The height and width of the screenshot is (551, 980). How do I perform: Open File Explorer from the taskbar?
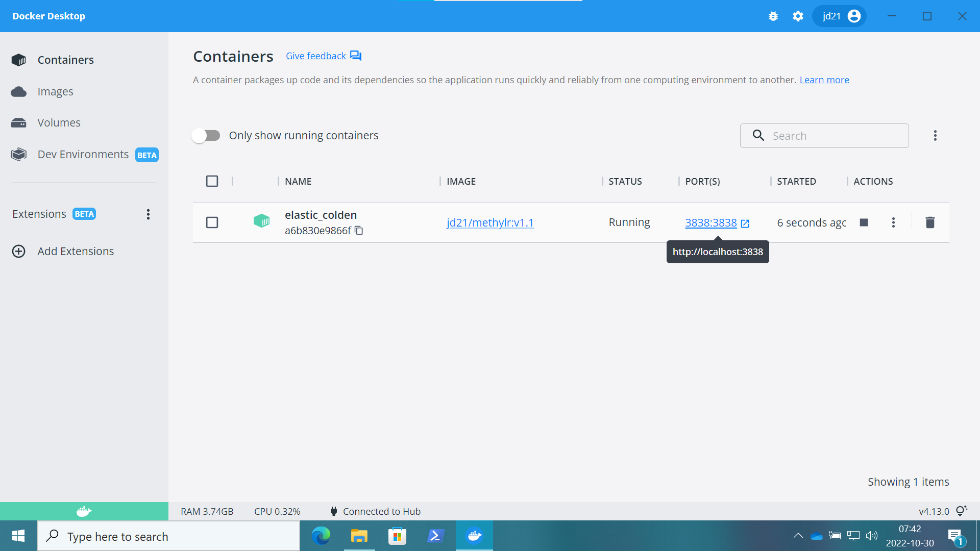[359, 536]
